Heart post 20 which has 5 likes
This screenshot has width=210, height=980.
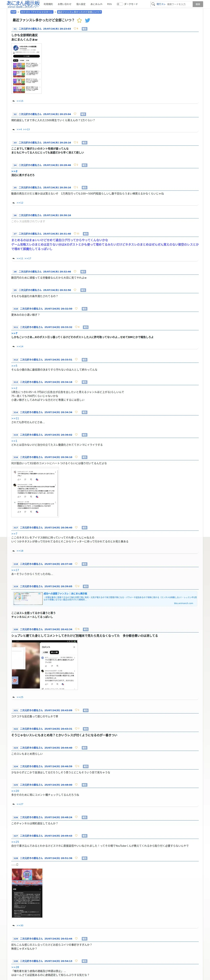pos(76,629)
